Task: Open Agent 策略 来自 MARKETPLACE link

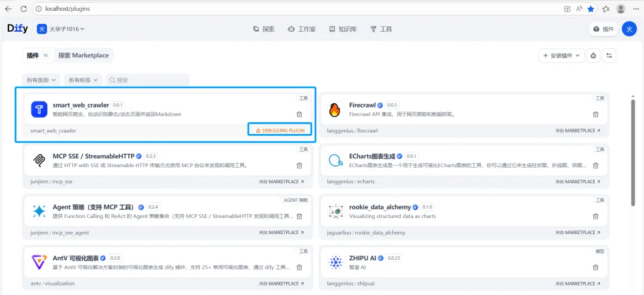Action: click(281, 232)
